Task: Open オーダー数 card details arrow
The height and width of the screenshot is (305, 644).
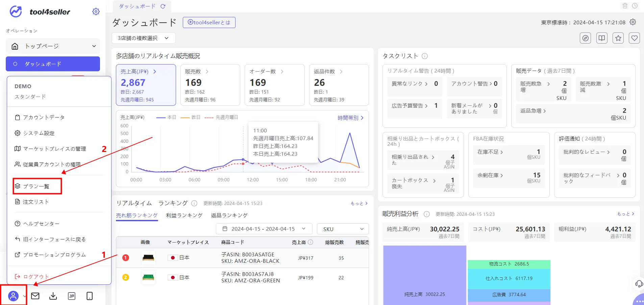Action: 282,71
